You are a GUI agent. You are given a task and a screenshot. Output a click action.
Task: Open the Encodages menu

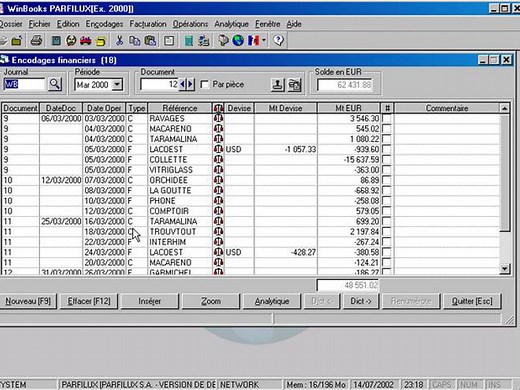104,24
